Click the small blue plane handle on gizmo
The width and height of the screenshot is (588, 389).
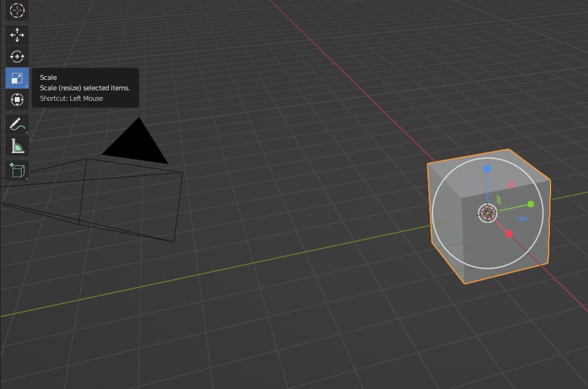pyautogui.click(x=523, y=219)
